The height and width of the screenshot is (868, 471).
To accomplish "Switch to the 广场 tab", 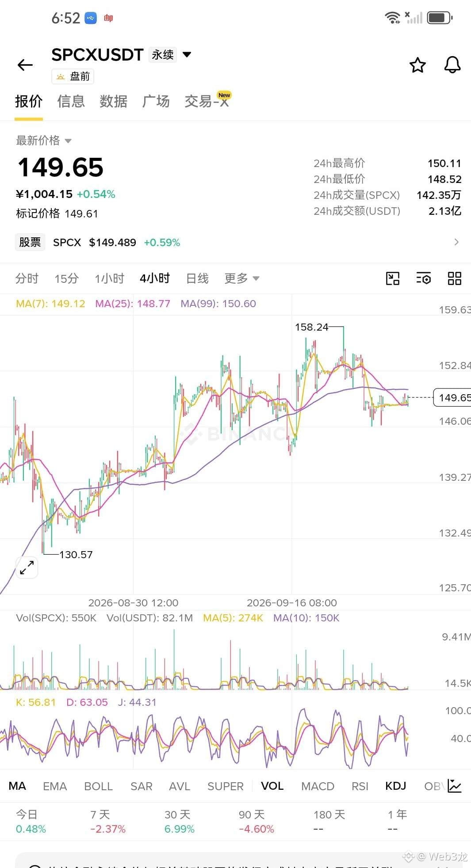I will pos(156,101).
